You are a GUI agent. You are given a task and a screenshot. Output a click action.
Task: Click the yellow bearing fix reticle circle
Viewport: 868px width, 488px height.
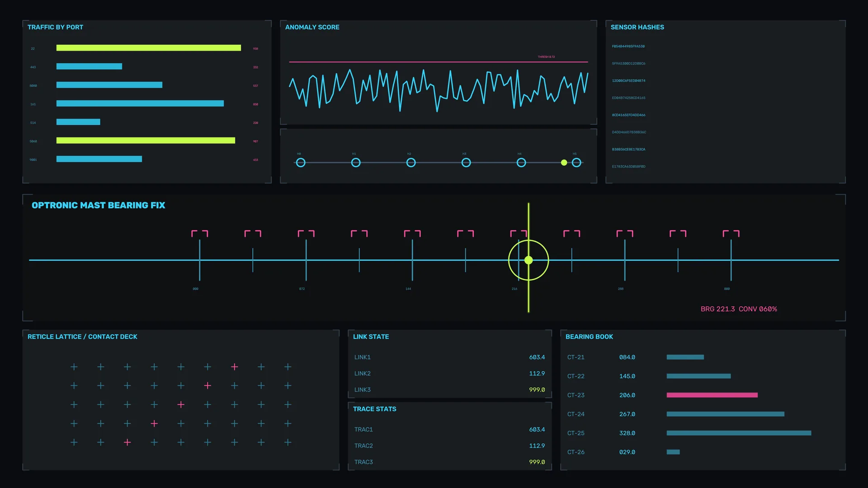tap(528, 260)
